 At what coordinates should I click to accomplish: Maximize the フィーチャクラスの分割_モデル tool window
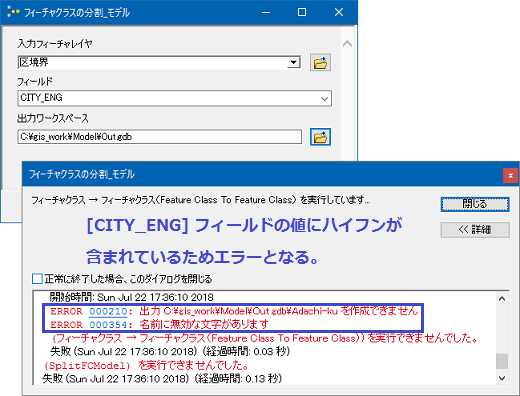(302, 12)
